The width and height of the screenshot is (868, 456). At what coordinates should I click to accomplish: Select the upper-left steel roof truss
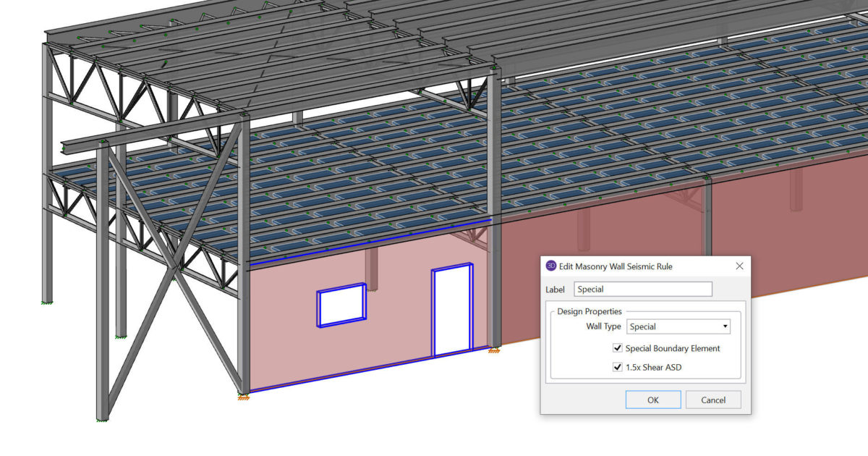[109, 80]
